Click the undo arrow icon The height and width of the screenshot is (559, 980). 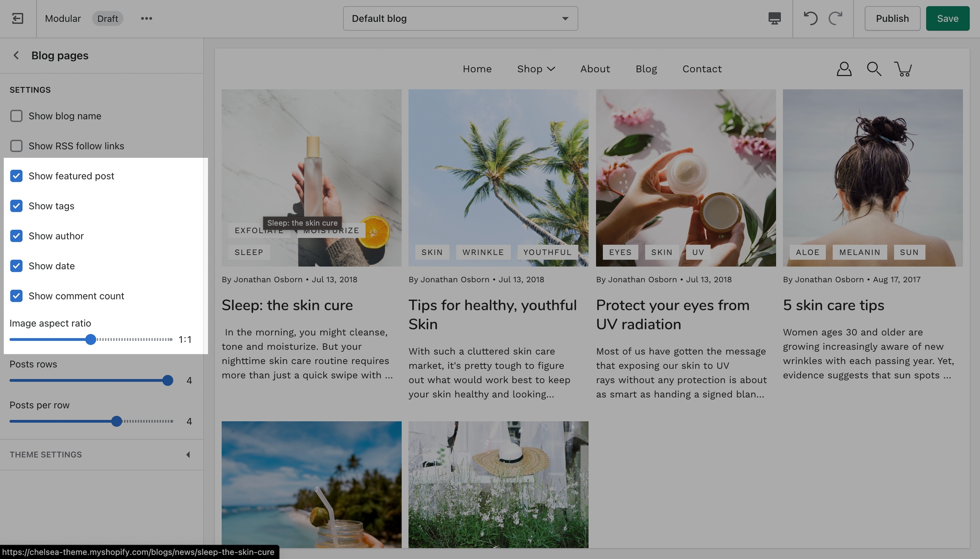pyautogui.click(x=810, y=18)
